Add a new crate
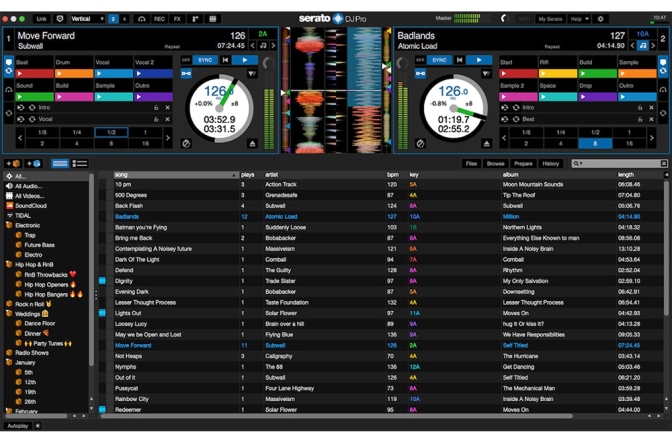The height and width of the screenshot is (440, 672). point(13,163)
